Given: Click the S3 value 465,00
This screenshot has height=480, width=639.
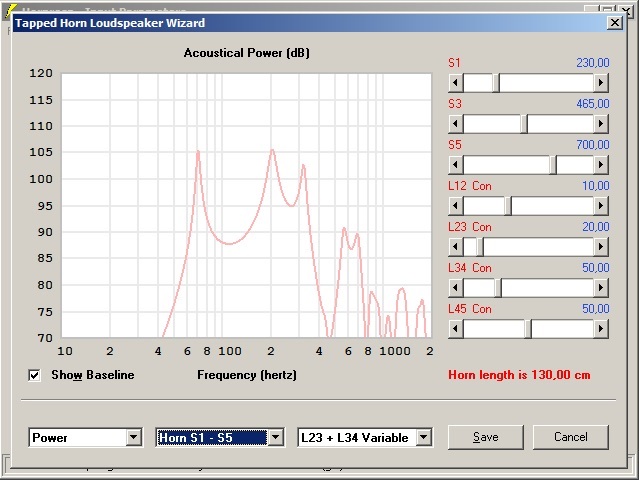Looking at the screenshot, I should pyautogui.click(x=593, y=103).
